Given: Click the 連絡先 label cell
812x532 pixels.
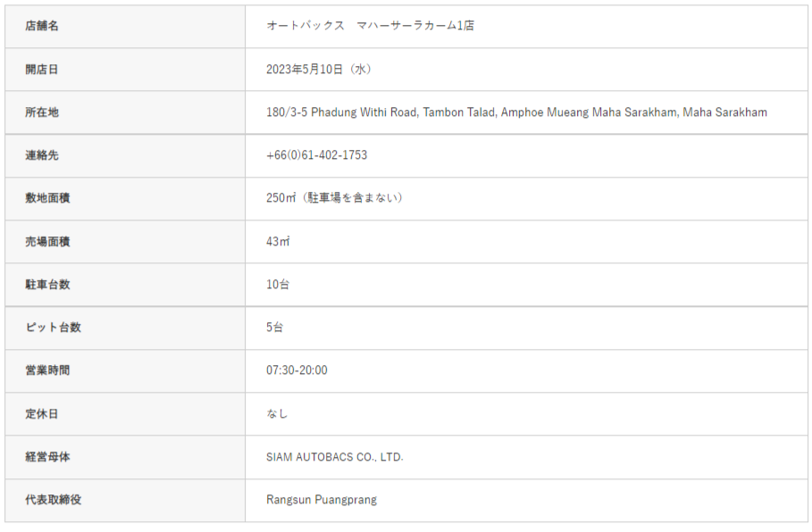Looking at the screenshot, I should pos(42,155).
